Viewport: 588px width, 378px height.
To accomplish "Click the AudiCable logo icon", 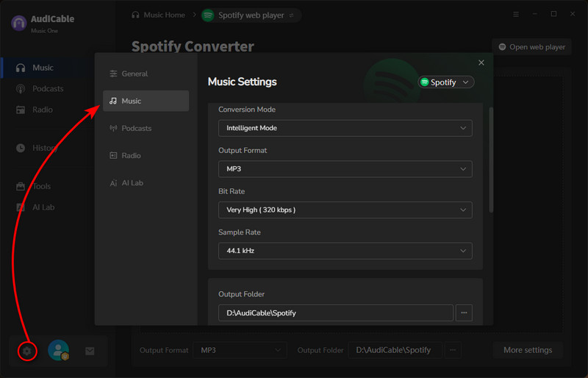I will (x=19, y=24).
